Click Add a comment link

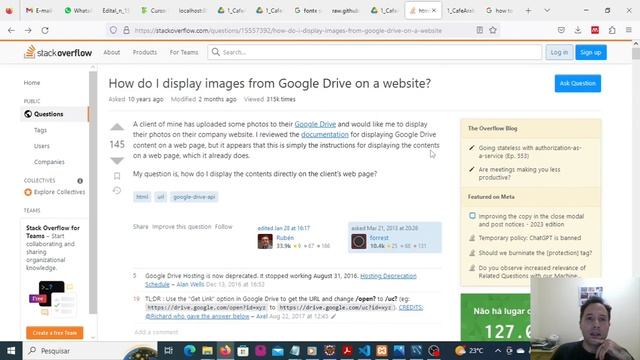tap(156, 332)
